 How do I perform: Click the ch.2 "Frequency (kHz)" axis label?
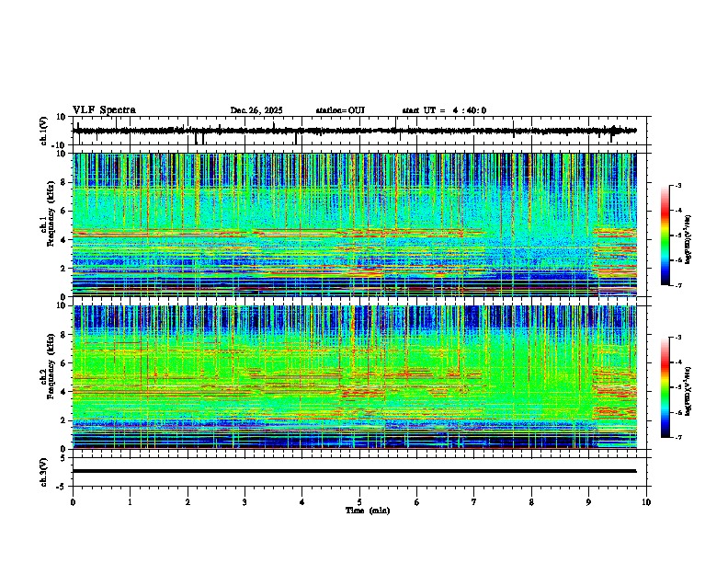(51, 366)
